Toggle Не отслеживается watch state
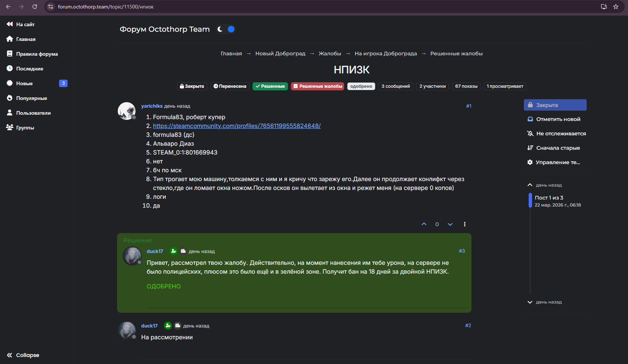This screenshot has width=628, height=364. 556,134
